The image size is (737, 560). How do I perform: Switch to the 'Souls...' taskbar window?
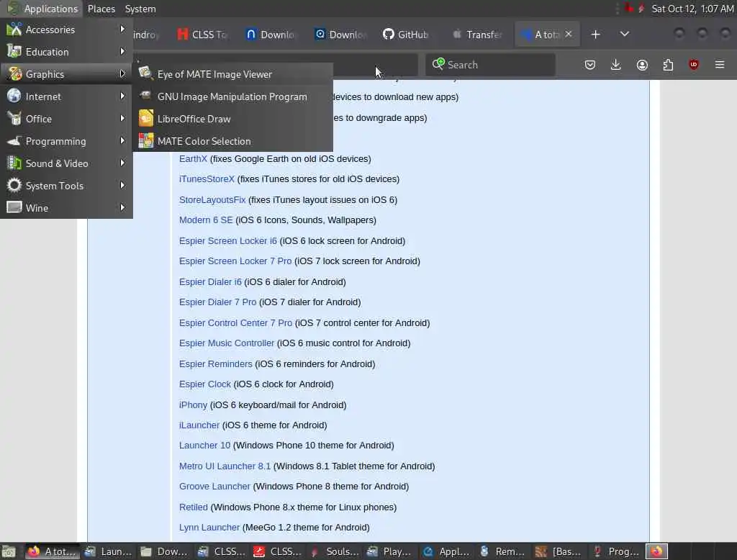(334, 551)
